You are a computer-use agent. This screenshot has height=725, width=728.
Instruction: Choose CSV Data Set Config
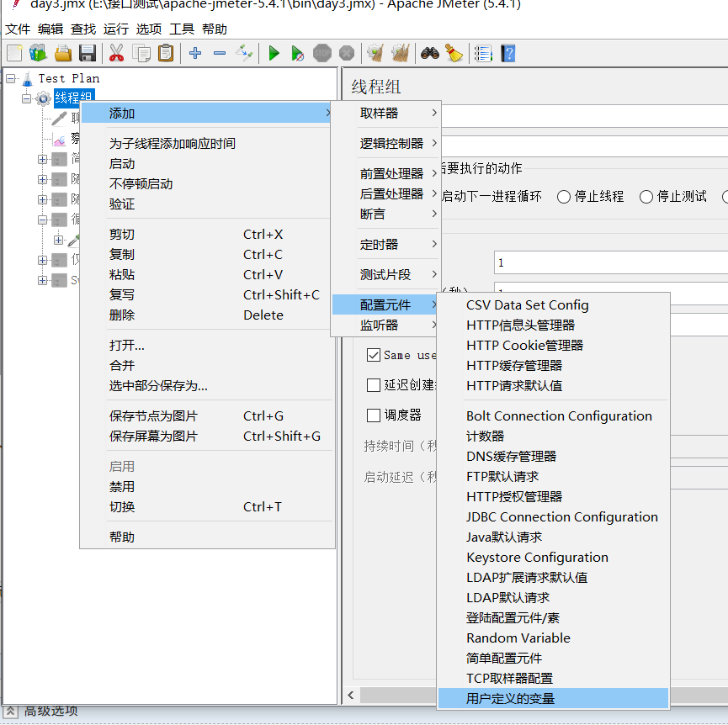click(553, 305)
